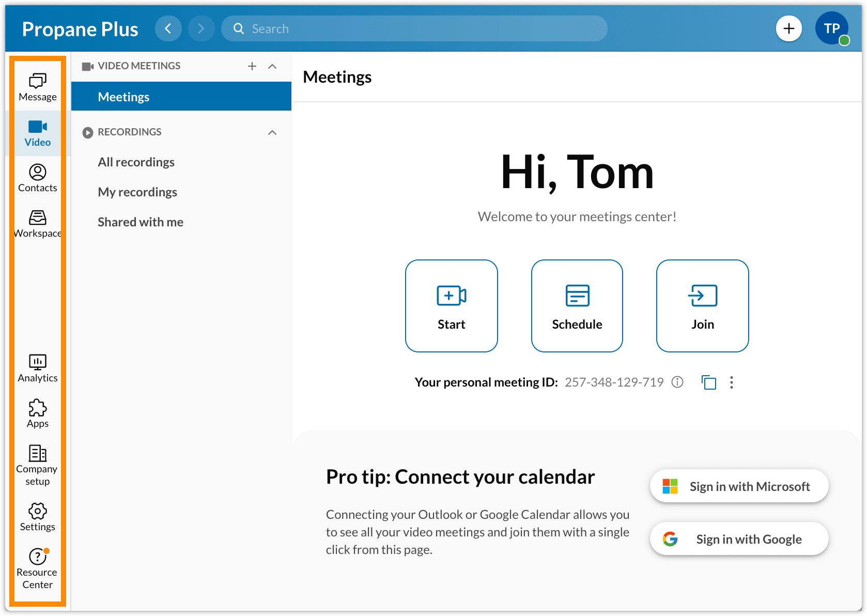Select the Video sidebar icon
Viewport: 867px width, 616px height.
click(x=37, y=133)
